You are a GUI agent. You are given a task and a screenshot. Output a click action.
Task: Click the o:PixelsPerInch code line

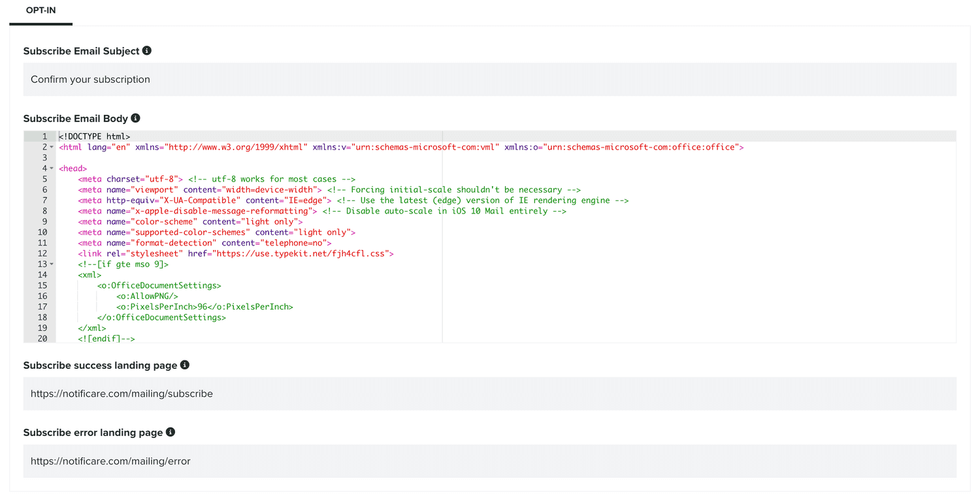(x=204, y=307)
